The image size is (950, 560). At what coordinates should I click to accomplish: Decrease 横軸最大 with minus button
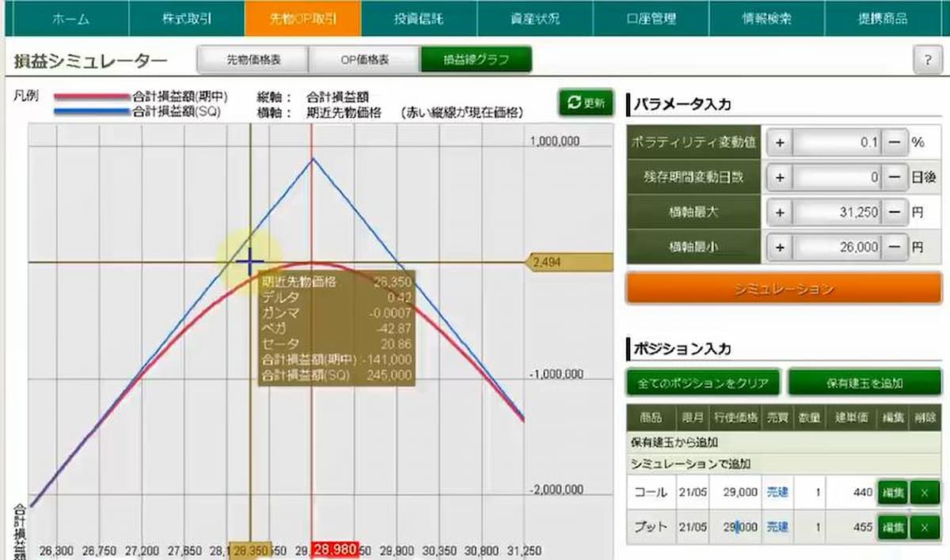[894, 212]
